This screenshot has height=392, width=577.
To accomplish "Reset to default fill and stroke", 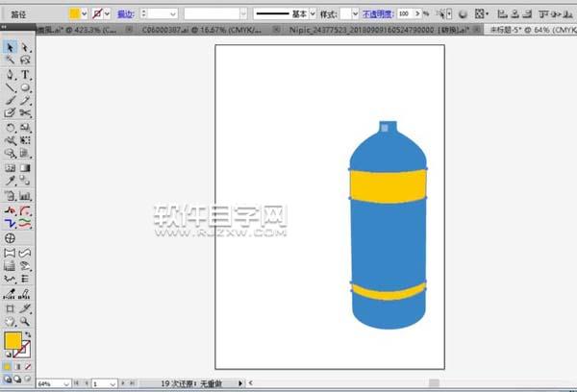I will [x=8, y=355].
